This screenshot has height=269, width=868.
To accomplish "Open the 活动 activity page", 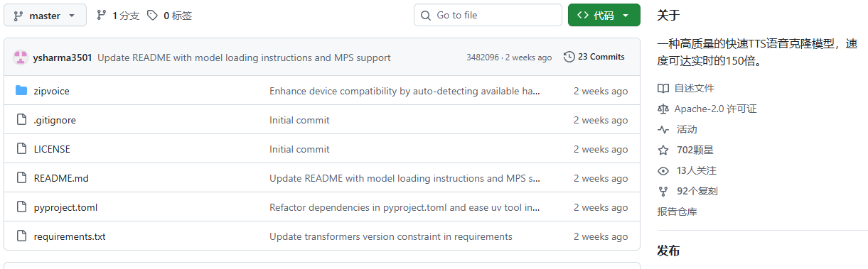I will click(687, 129).
